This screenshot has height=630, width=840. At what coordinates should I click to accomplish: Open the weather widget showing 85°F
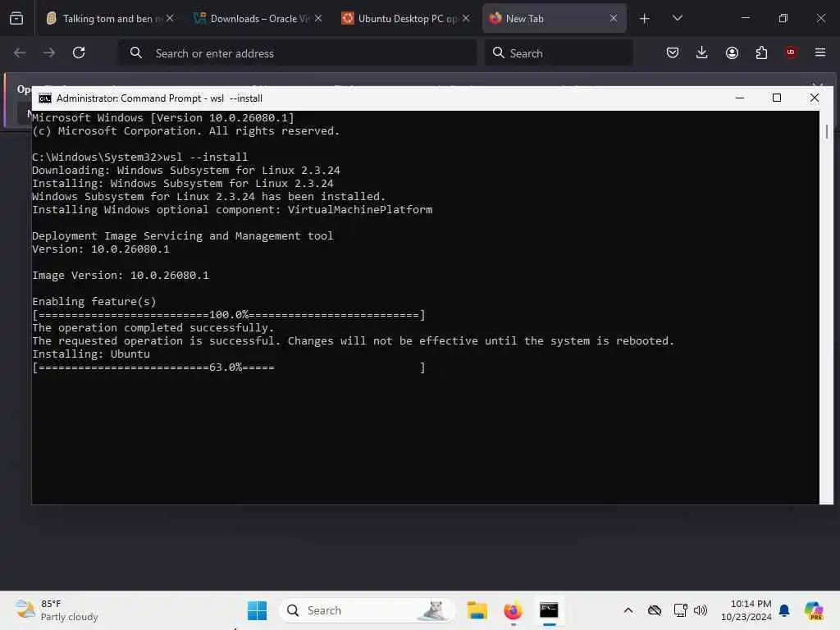[57, 610]
